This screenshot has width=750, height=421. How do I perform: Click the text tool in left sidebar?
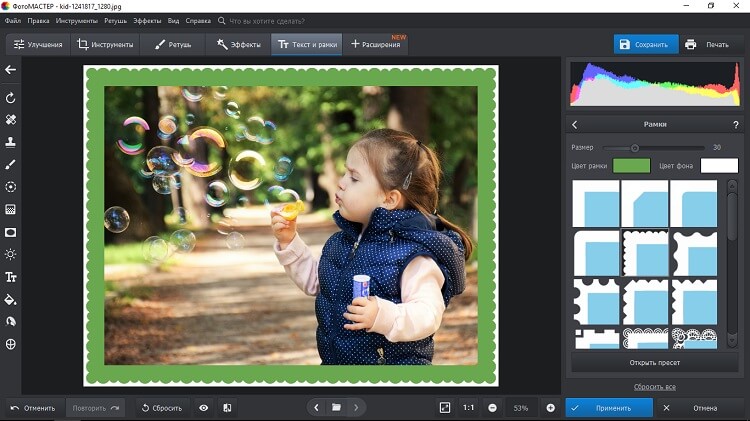[11, 277]
